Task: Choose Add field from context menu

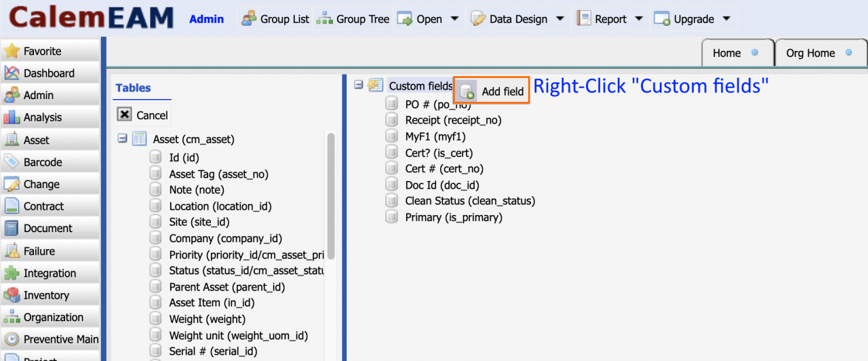Action: click(x=492, y=91)
